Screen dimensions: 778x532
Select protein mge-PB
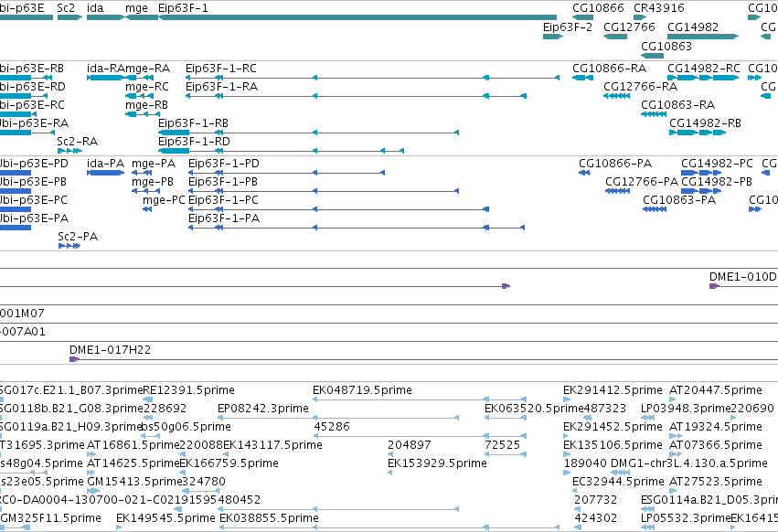tap(153, 182)
